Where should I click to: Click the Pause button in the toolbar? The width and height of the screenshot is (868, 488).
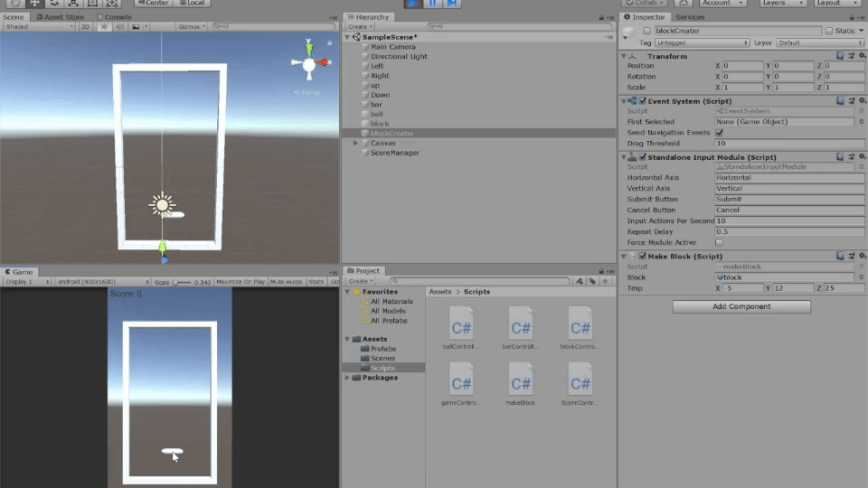pyautogui.click(x=432, y=4)
